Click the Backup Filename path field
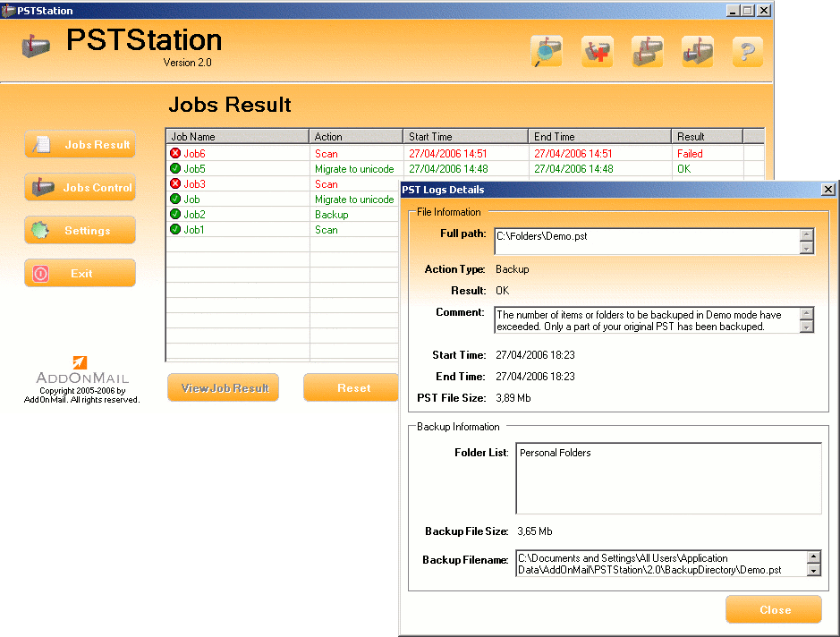This screenshot has height=637, width=840. [662, 564]
